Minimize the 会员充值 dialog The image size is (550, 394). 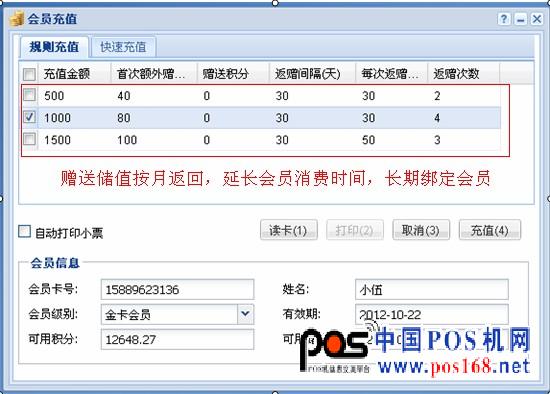pos(521,19)
